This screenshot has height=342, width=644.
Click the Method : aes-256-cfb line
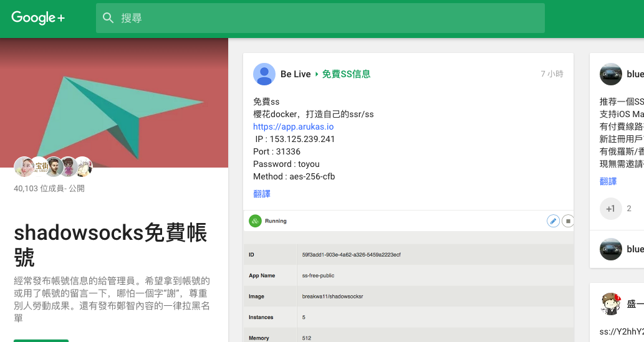pyautogui.click(x=294, y=176)
